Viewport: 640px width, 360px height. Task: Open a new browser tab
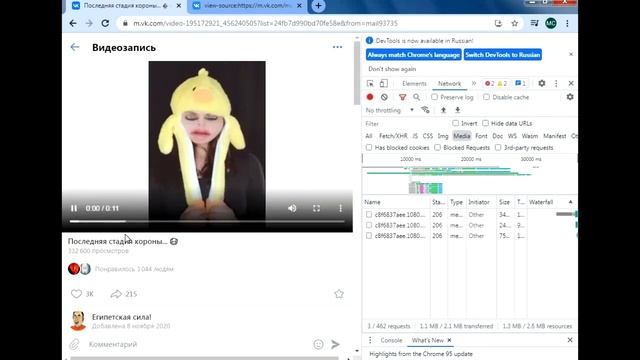pyautogui.click(x=318, y=5)
